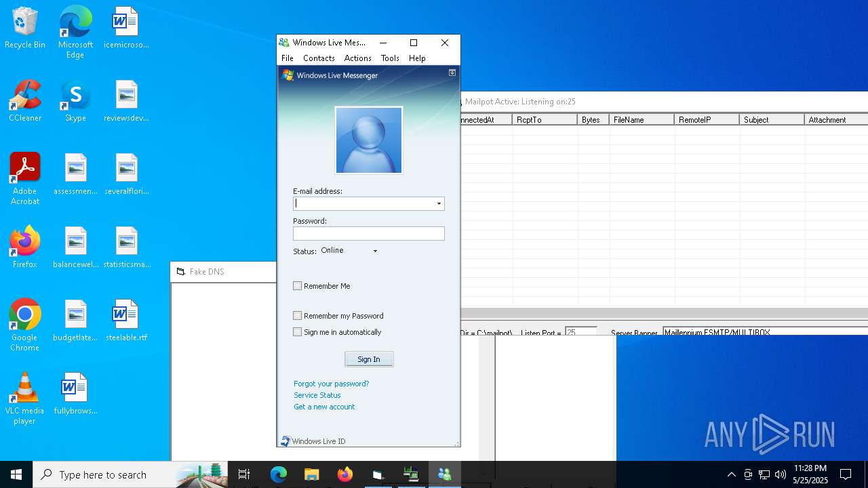Click RcptTo column header in Mailpot
The height and width of the screenshot is (488, 868).
tap(545, 120)
